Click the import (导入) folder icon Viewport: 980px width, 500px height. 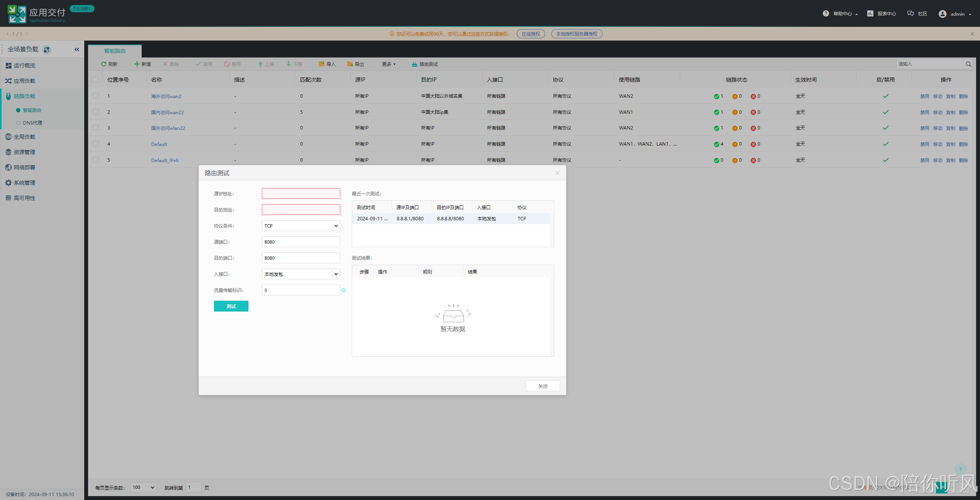(322, 64)
